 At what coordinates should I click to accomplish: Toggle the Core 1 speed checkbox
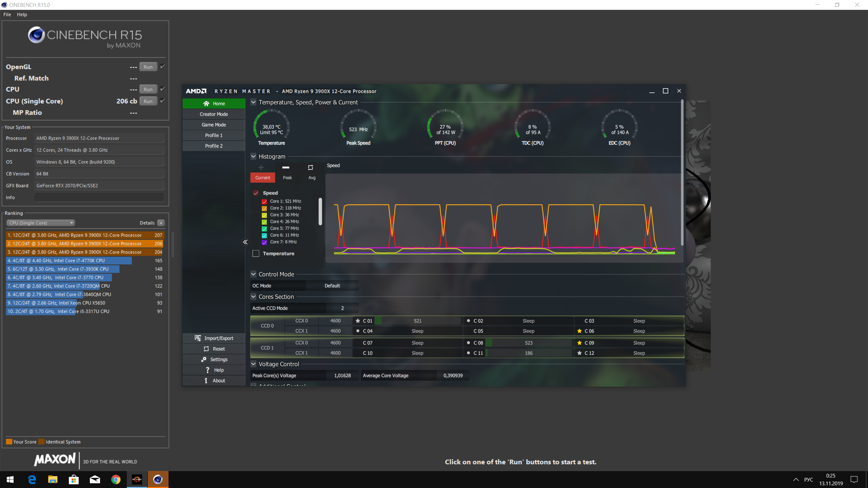[x=264, y=201]
